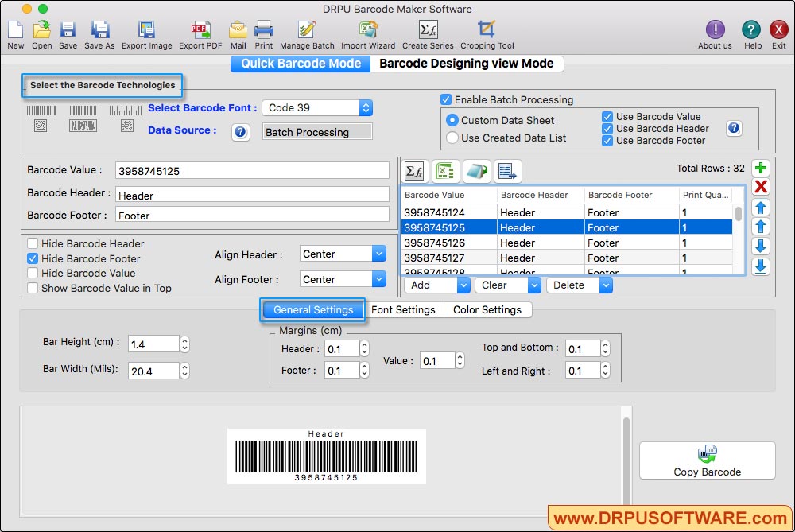Enable Batch Processing
795x532 pixels.
click(x=447, y=100)
